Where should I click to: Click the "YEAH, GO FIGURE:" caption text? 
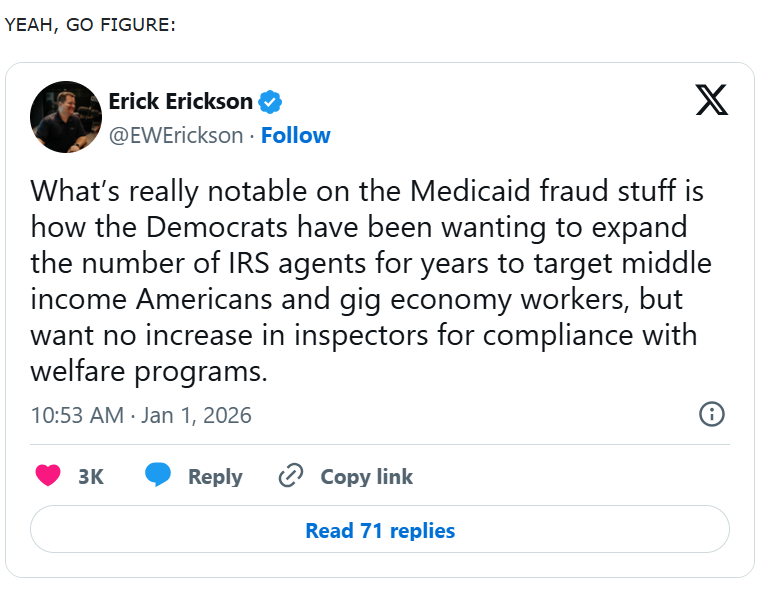coord(90,24)
